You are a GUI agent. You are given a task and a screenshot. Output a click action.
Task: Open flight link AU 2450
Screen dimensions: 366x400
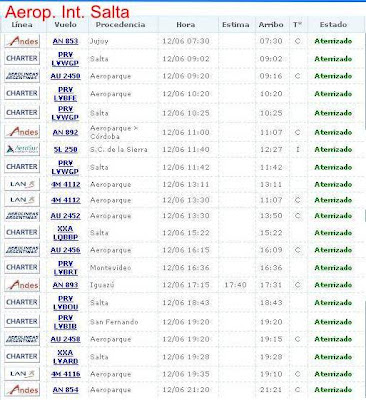point(65,76)
